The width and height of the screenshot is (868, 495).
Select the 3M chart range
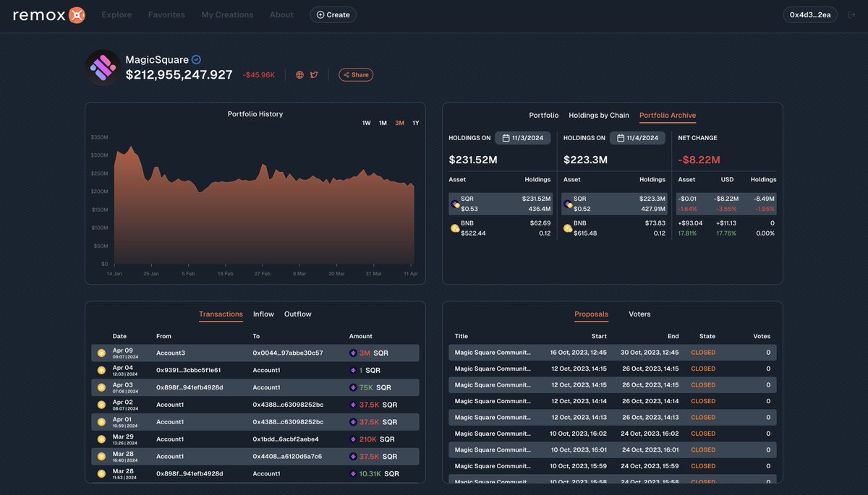click(399, 123)
